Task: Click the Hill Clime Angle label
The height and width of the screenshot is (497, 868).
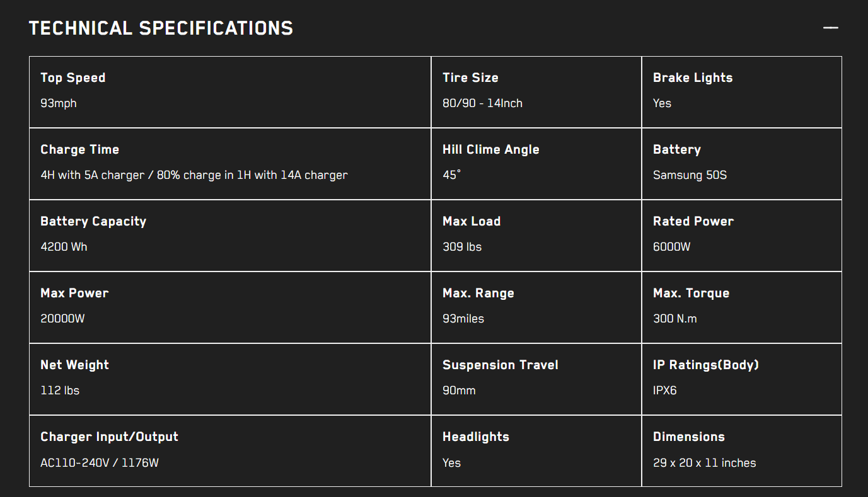Action: 491,149
